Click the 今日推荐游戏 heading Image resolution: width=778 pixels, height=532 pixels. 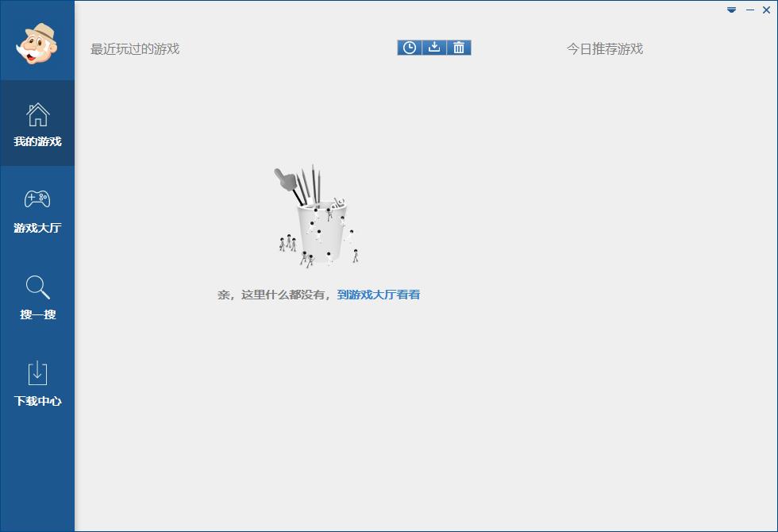(x=604, y=49)
